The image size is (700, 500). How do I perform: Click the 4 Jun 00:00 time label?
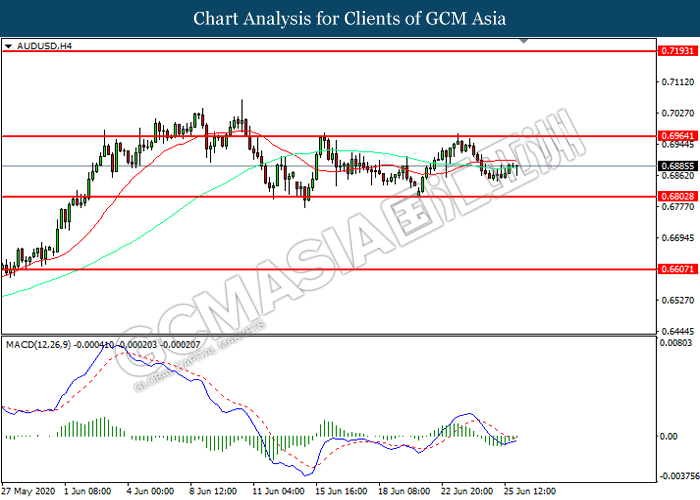click(x=150, y=491)
